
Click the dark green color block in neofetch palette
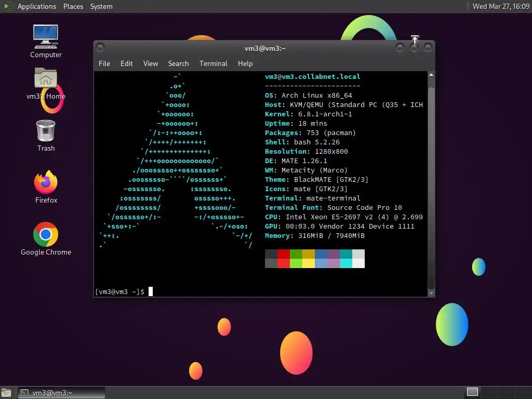point(296,254)
